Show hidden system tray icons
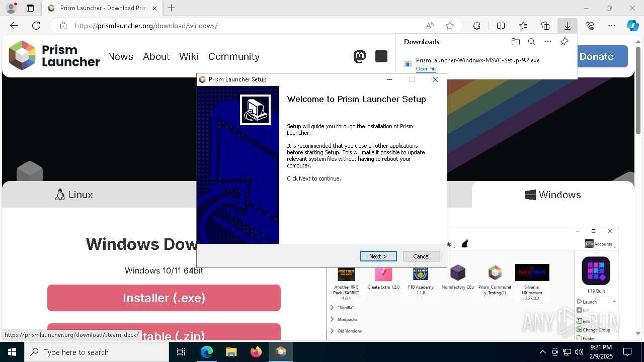This screenshot has height=362, width=644. tap(542, 352)
